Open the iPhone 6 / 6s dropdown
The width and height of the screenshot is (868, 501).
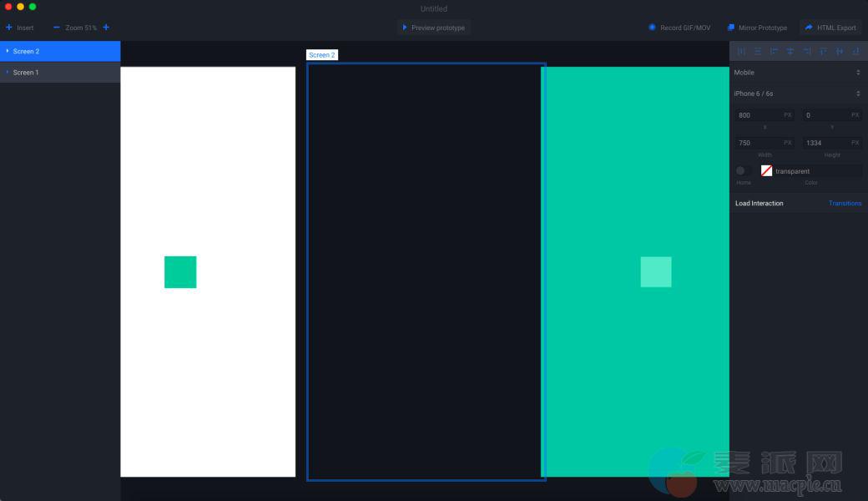797,94
